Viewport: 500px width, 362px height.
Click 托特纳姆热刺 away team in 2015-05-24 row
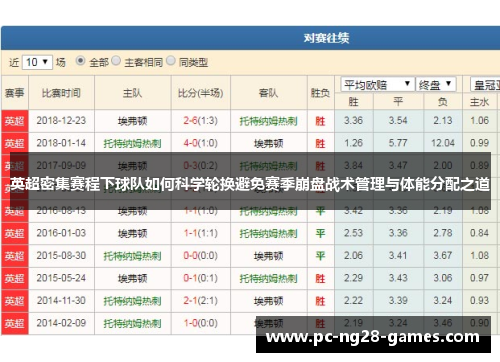pyautogui.click(x=268, y=278)
